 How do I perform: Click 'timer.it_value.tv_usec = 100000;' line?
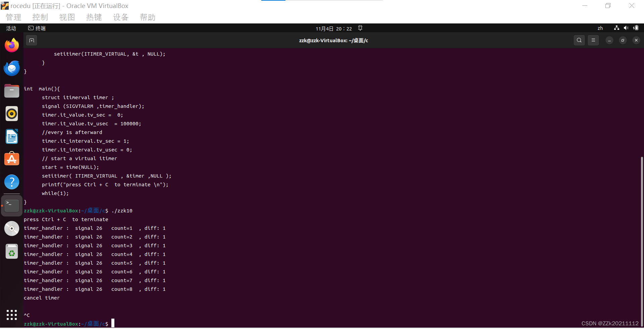[92, 124]
